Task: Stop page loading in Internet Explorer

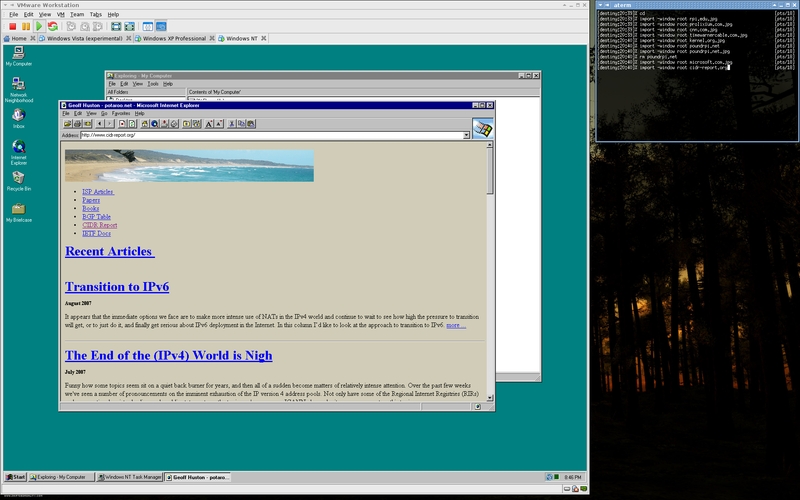Action: point(122,123)
